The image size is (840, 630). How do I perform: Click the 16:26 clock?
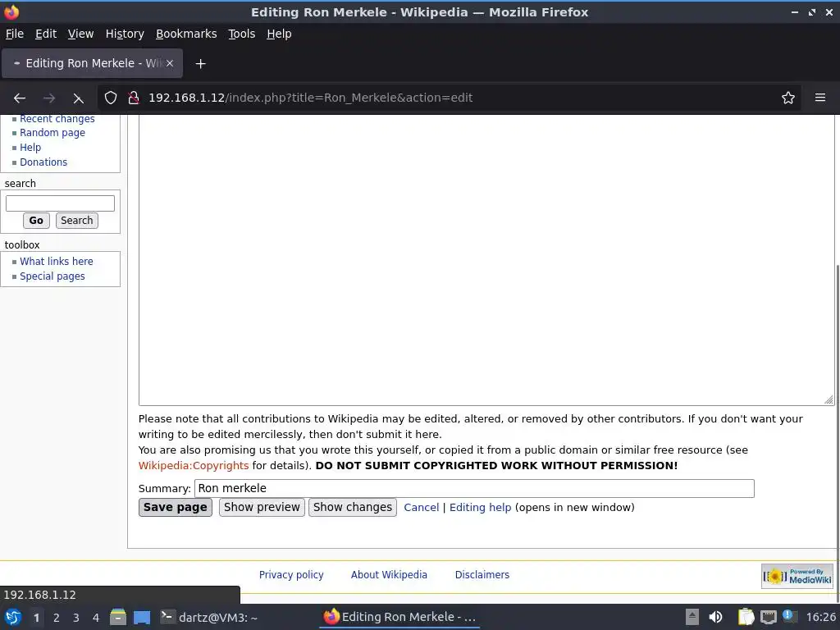820,617
